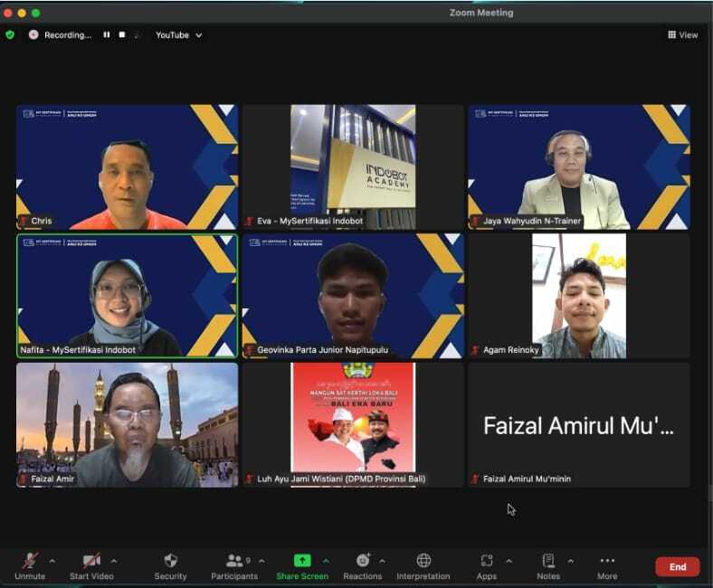Image resolution: width=713 pixels, height=588 pixels.
Task: Pause the recording
Action: [x=107, y=35]
